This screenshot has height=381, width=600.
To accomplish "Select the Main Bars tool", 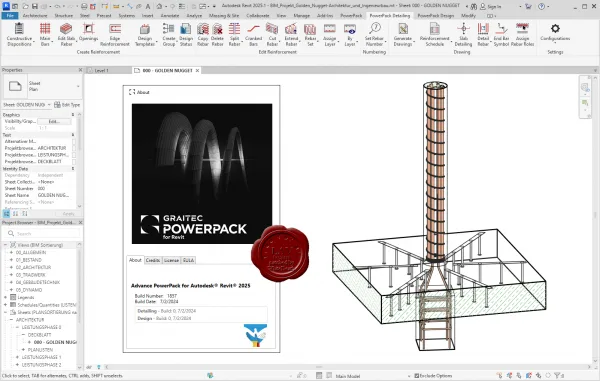I will coord(45,34).
